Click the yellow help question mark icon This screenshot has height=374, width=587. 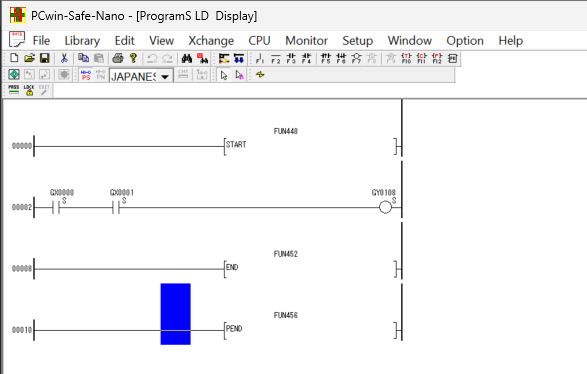click(x=133, y=58)
